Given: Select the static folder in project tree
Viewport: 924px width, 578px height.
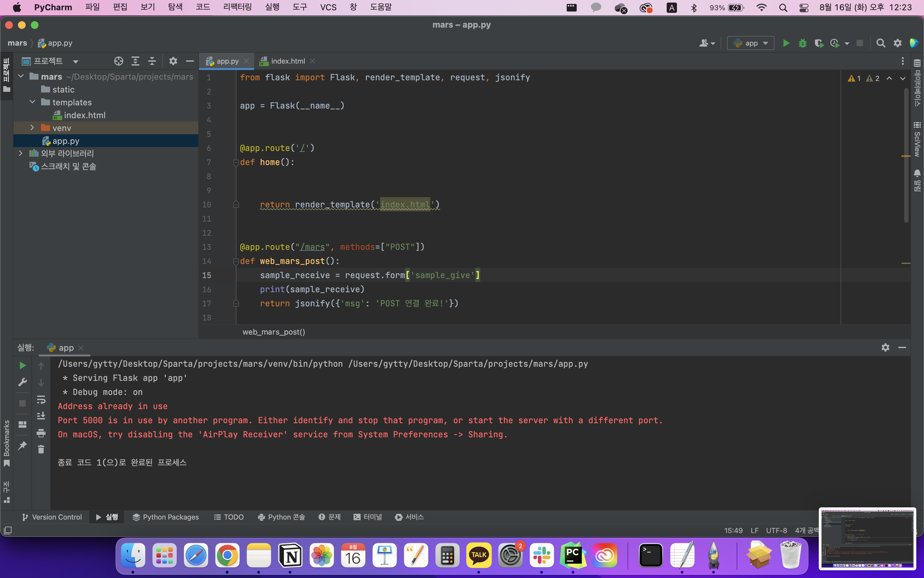Looking at the screenshot, I should (x=64, y=90).
